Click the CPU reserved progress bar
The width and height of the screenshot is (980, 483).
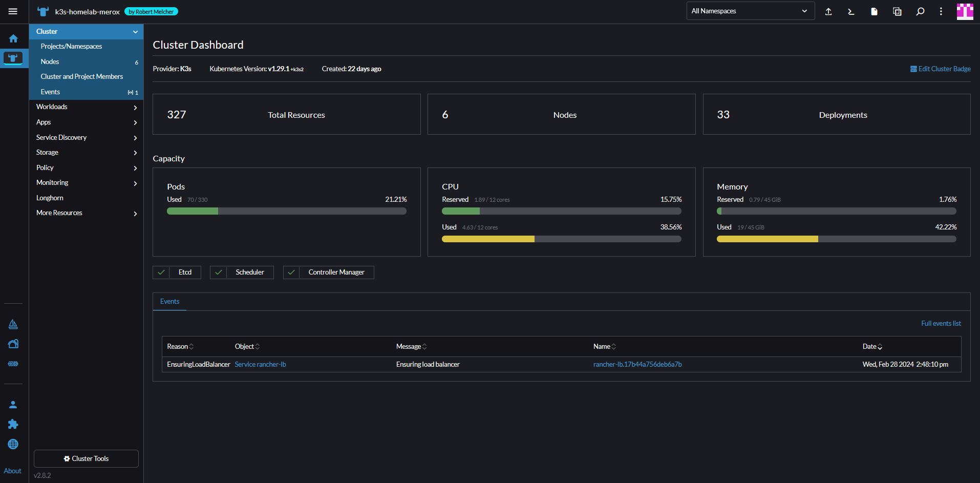tap(561, 211)
